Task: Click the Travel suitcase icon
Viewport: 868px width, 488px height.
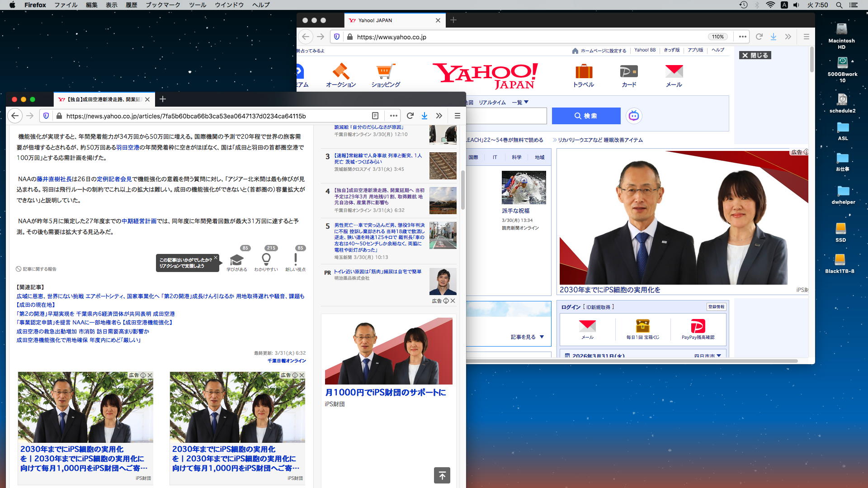Action: coord(583,71)
